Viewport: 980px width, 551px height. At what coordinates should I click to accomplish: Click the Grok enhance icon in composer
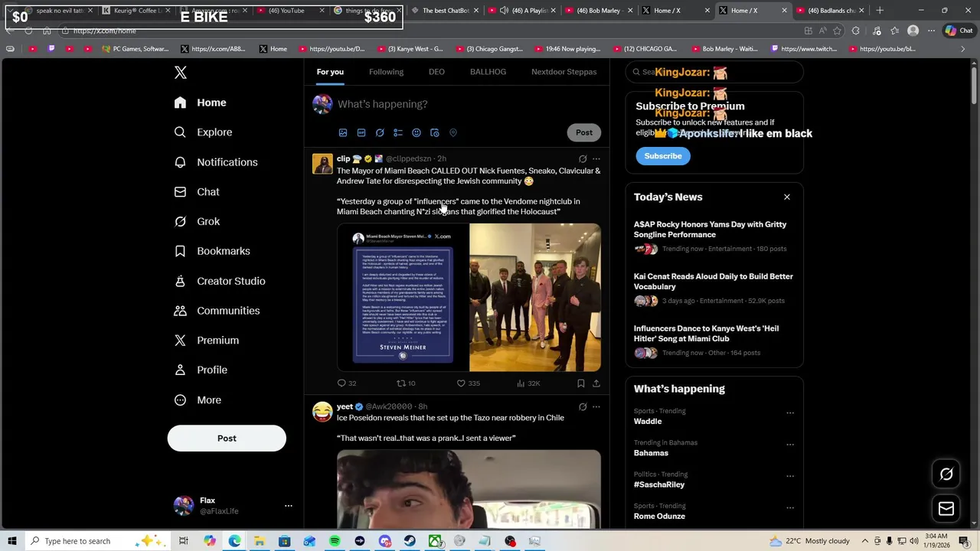pos(380,132)
